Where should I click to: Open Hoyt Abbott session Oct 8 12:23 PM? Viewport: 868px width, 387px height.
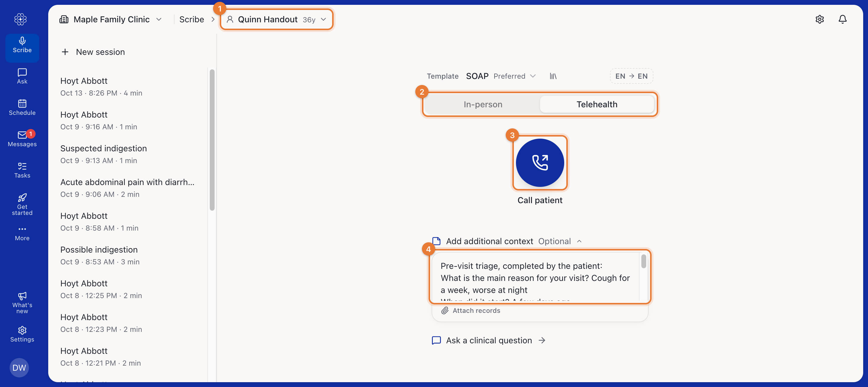(127, 322)
